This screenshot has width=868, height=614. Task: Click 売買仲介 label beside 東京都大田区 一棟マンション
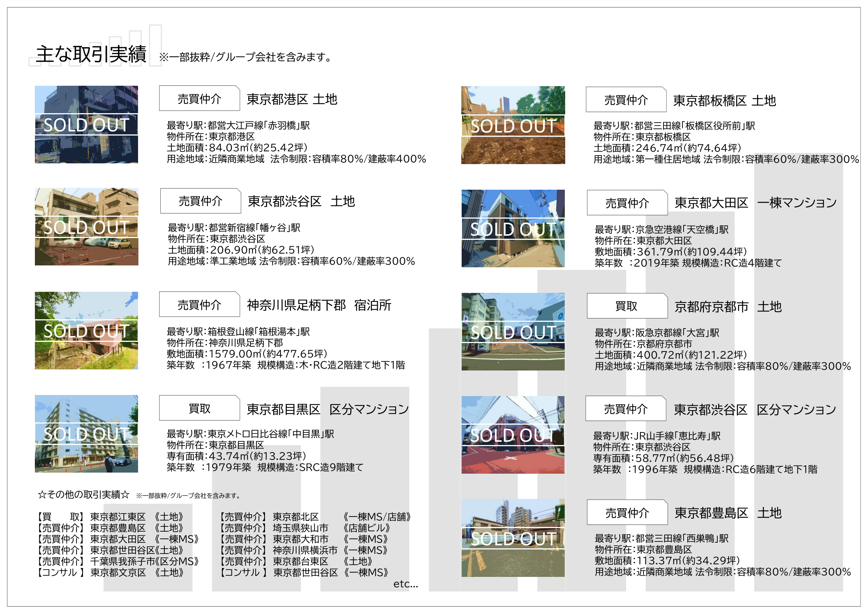(x=627, y=203)
